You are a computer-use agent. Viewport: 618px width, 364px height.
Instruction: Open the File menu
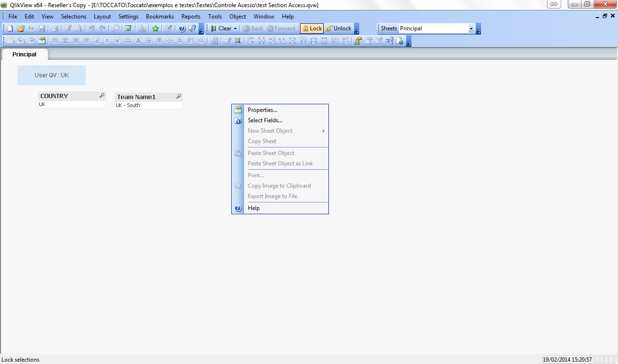tap(13, 16)
